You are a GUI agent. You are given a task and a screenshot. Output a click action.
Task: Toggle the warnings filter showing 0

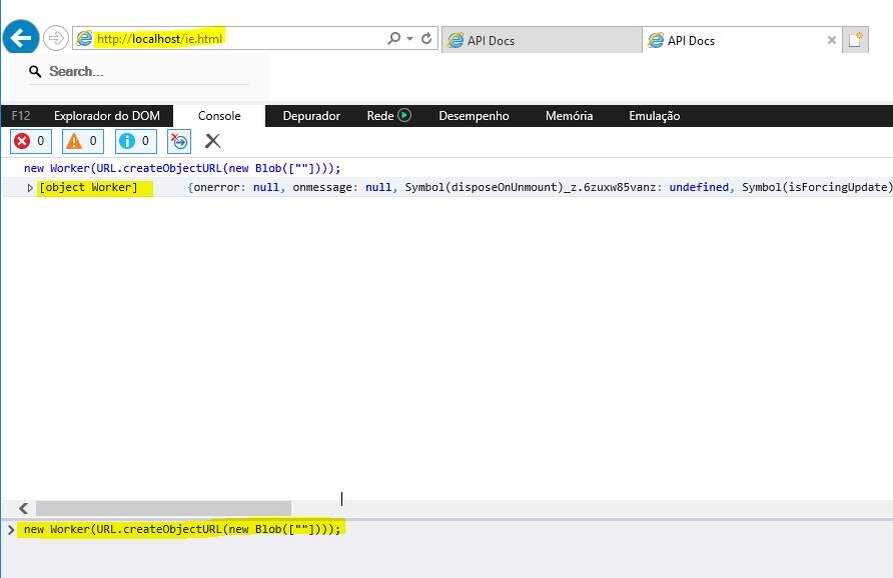pos(83,141)
